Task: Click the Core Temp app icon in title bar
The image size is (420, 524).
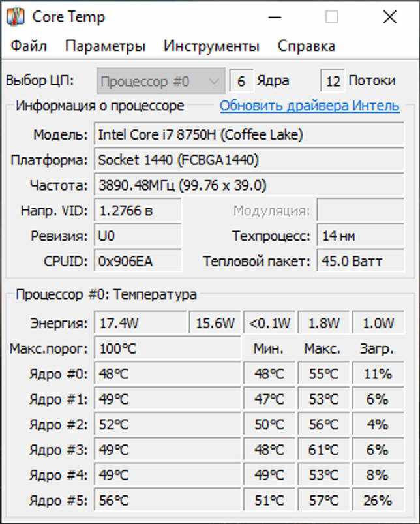Action: pos(16,17)
